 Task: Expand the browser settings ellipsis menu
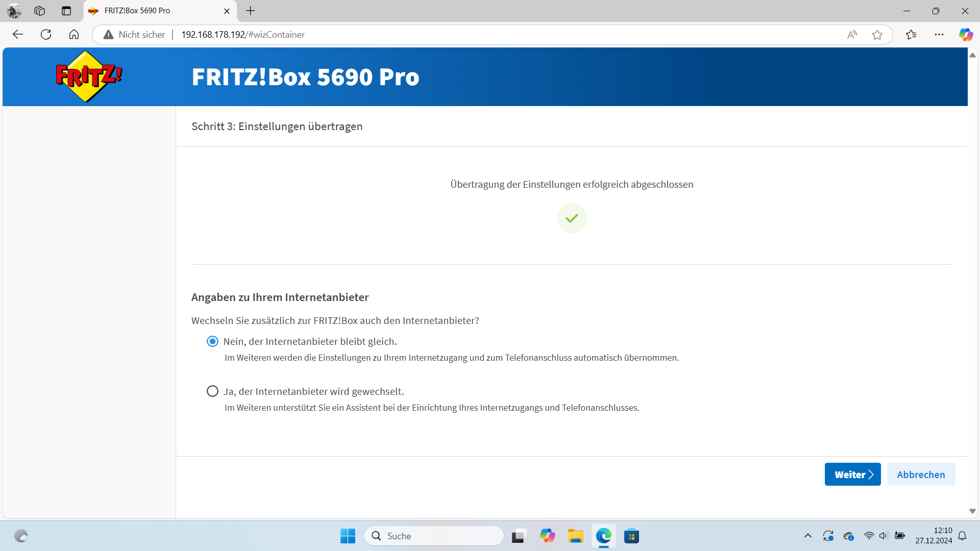click(939, 35)
